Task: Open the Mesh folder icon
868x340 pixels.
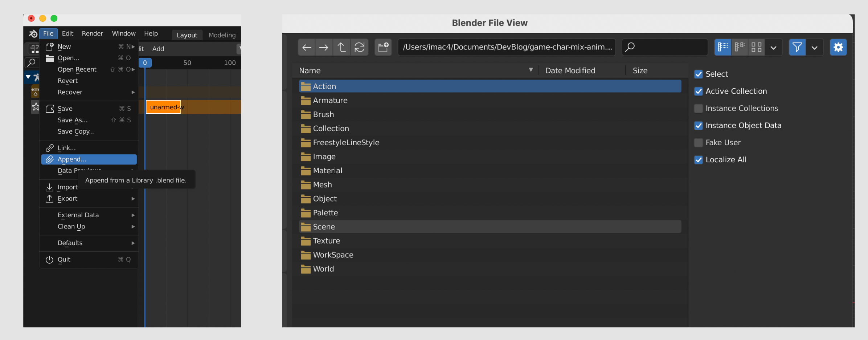Action: click(x=306, y=185)
